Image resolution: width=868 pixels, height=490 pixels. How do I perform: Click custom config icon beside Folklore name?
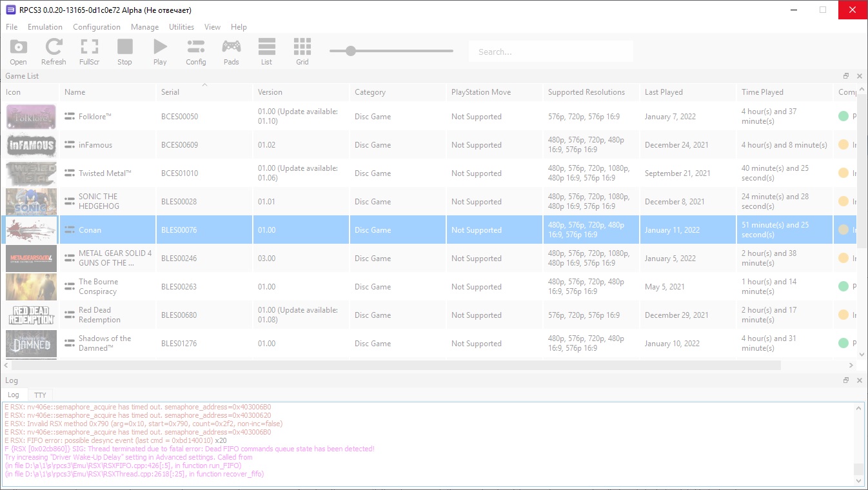point(70,117)
